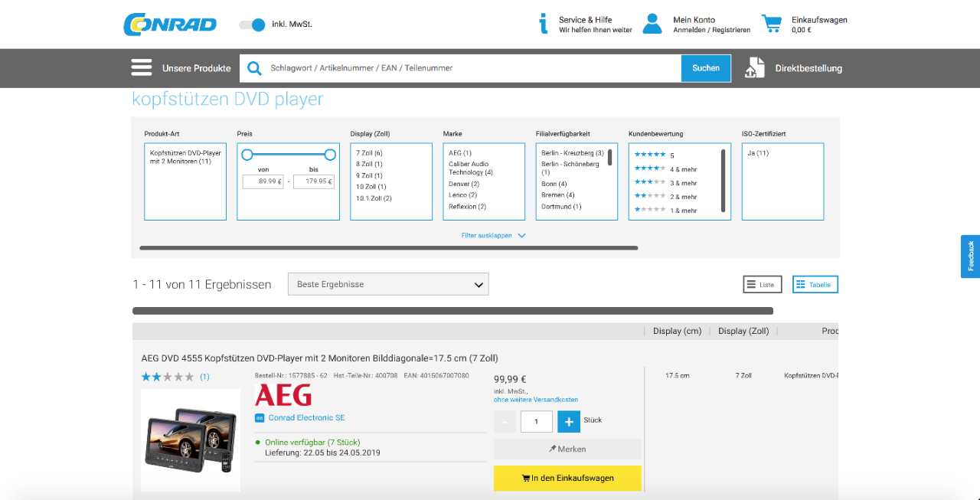The height and width of the screenshot is (500, 980).
Task: Filter by 10.1 Zoll (2) display
Action: tap(374, 198)
